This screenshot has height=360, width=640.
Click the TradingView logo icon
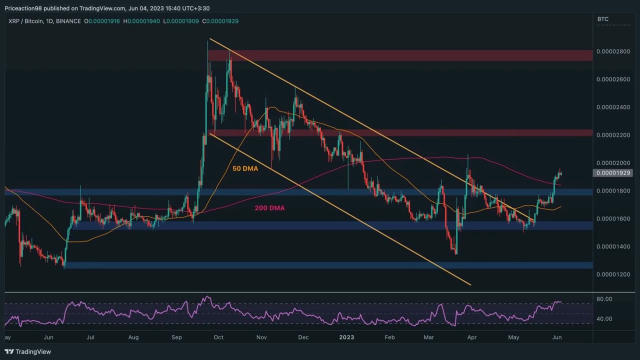(x=9, y=352)
